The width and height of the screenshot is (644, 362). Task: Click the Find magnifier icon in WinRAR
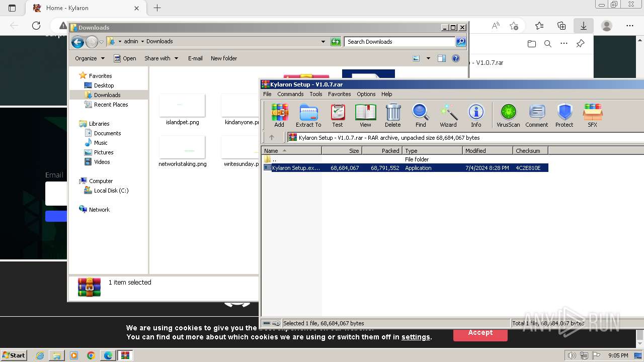pos(421,115)
